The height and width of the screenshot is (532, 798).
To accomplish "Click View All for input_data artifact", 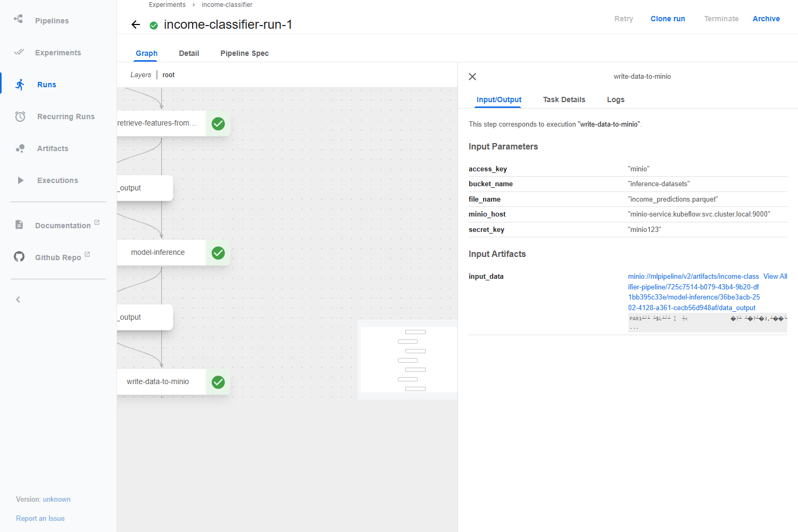I will click(775, 276).
